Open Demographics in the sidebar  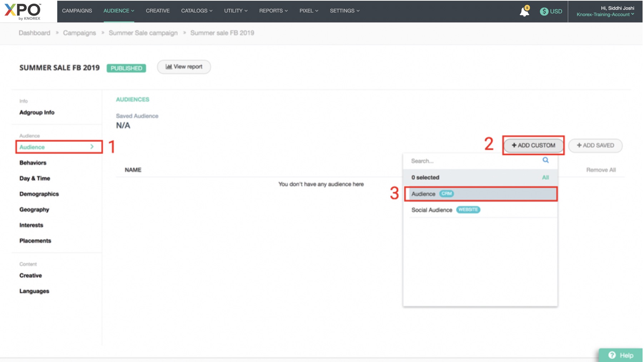point(39,194)
